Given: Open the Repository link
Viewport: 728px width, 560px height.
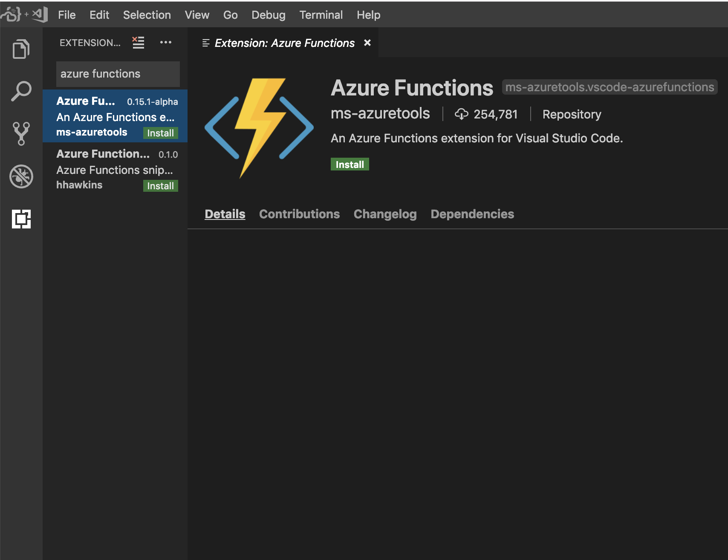Looking at the screenshot, I should pyautogui.click(x=572, y=114).
